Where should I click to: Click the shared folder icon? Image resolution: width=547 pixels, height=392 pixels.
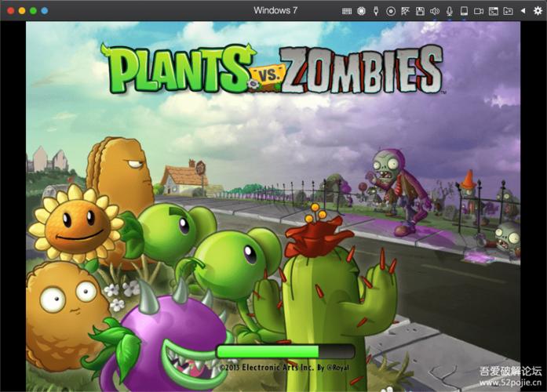tap(508, 11)
